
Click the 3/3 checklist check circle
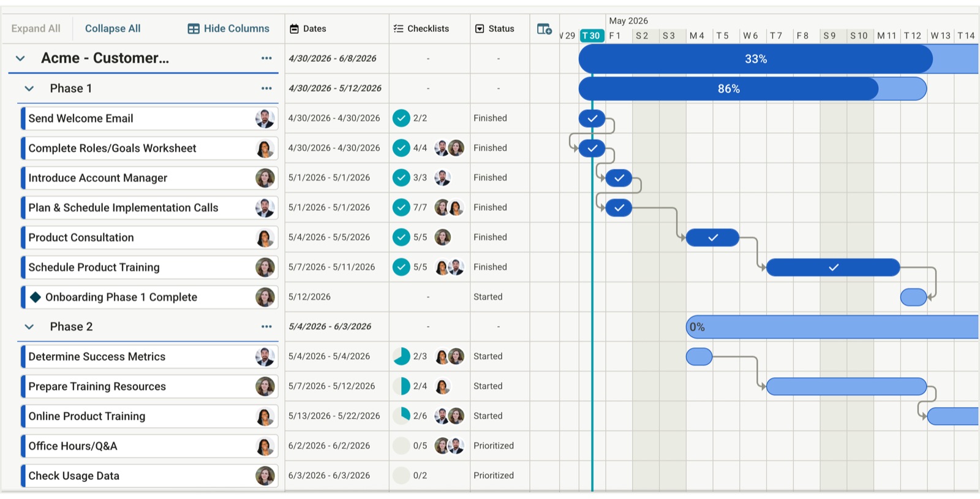(401, 178)
